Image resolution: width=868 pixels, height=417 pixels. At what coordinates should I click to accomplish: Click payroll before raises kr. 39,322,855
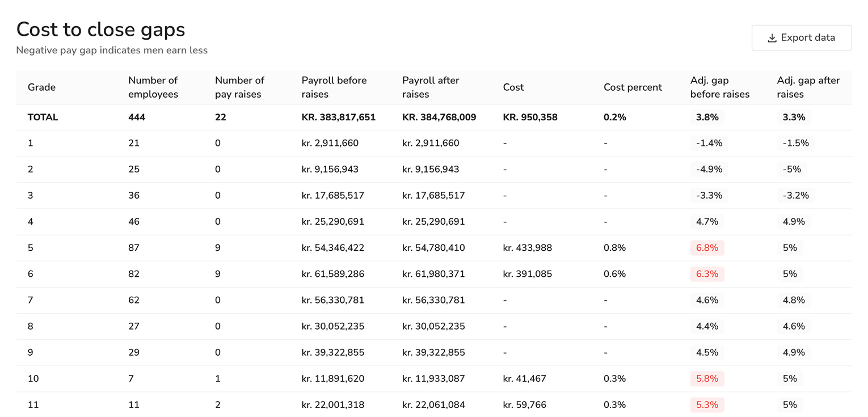coord(333,352)
